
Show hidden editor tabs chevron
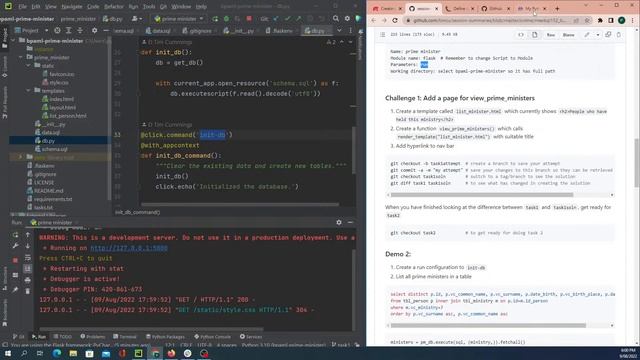click(339, 31)
